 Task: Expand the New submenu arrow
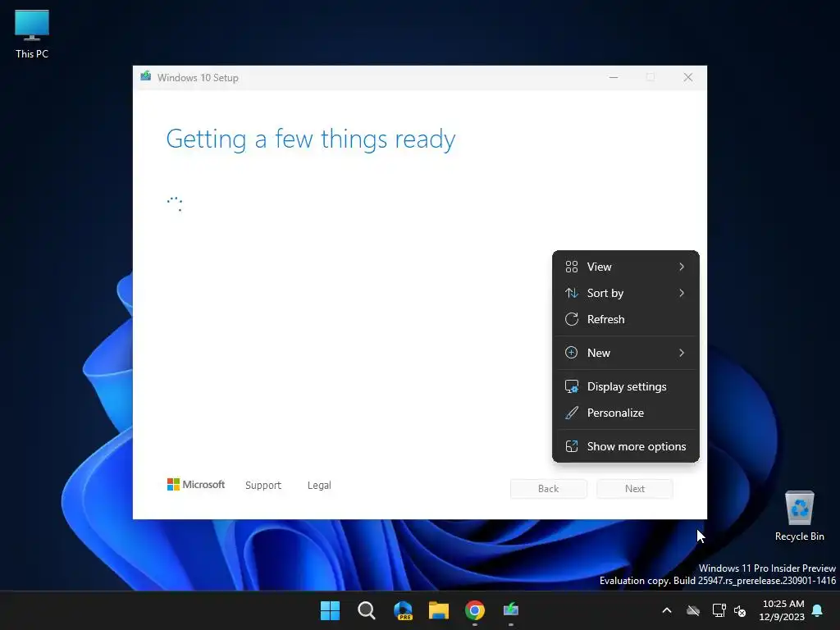682,353
